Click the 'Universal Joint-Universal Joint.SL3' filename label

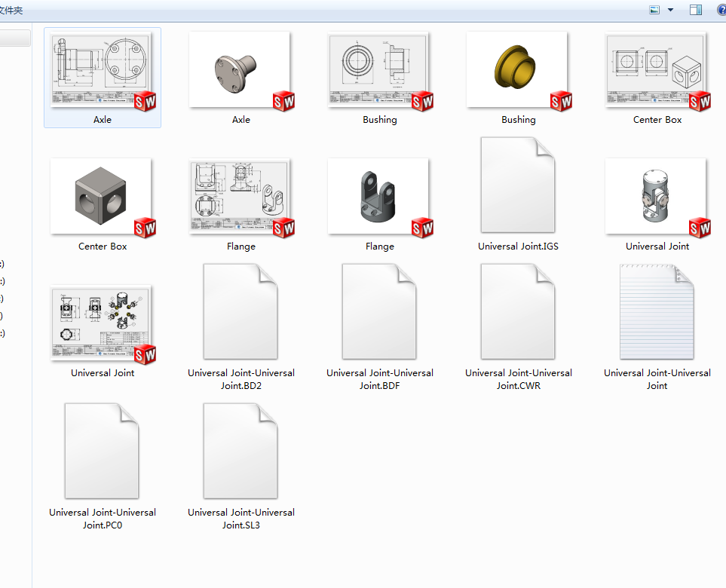[240, 519]
